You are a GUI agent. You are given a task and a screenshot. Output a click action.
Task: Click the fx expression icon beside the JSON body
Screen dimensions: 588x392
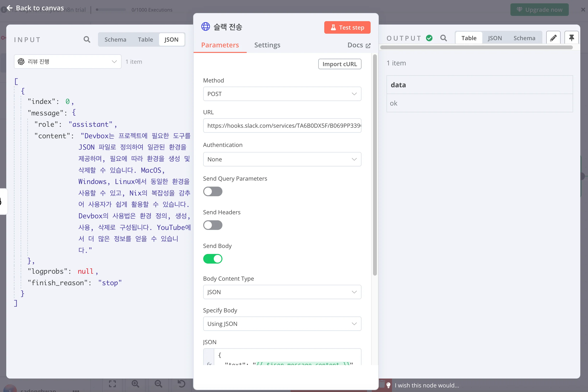pyautogui.click(x=209, y=365)
